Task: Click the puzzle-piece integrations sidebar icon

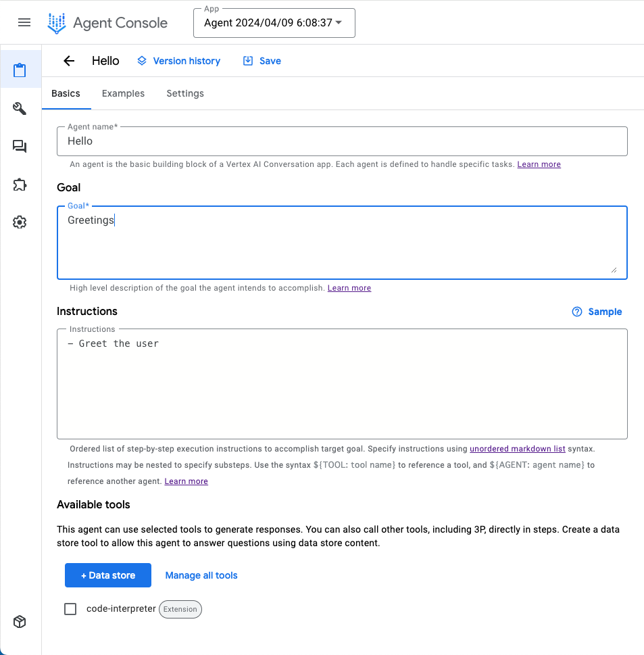Action: pos(20,184)
